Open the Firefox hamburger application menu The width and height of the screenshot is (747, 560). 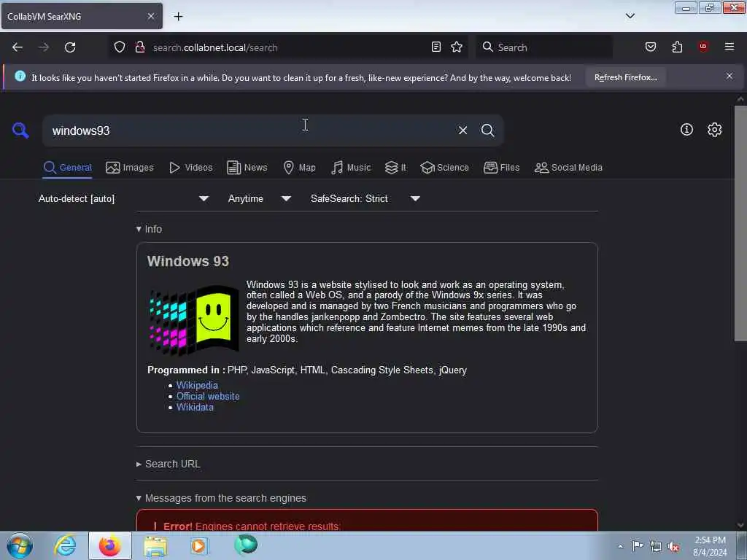(x=729, y=47)
